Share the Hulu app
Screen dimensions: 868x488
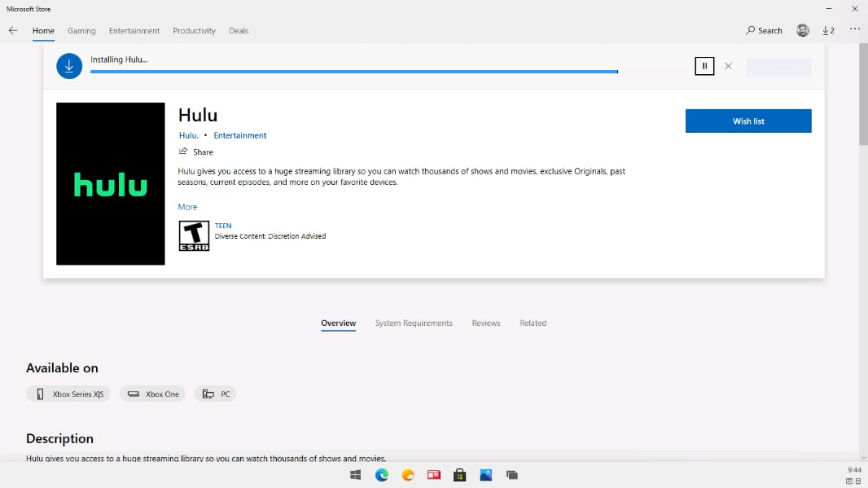click(196, 152)
